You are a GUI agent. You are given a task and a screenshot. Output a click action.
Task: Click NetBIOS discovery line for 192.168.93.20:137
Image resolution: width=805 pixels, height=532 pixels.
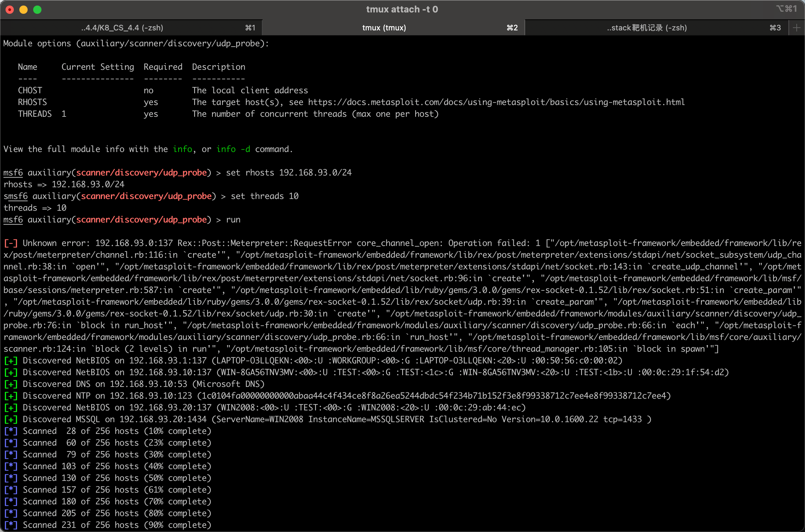pyautogui.click(x=265, y=408)
